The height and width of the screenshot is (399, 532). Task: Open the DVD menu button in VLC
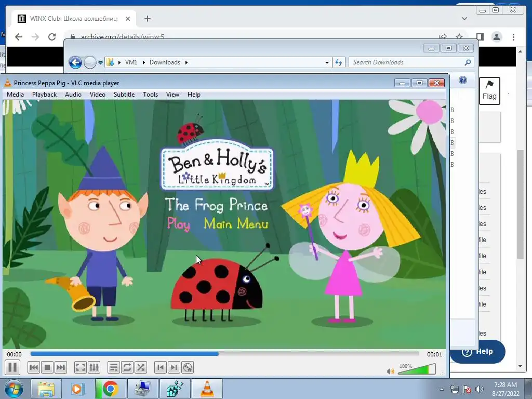(187, 367)
